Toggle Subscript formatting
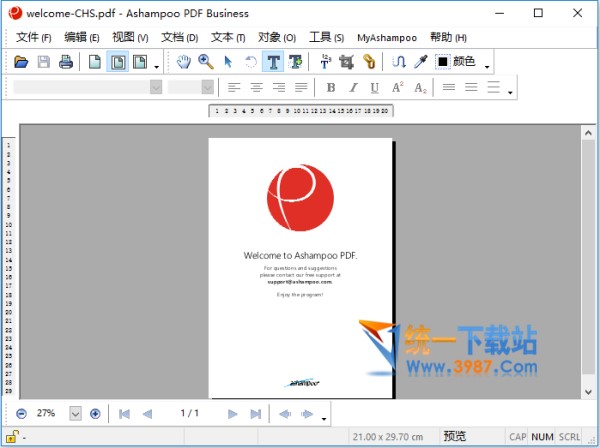600x448 pixels. coord(420,88)
